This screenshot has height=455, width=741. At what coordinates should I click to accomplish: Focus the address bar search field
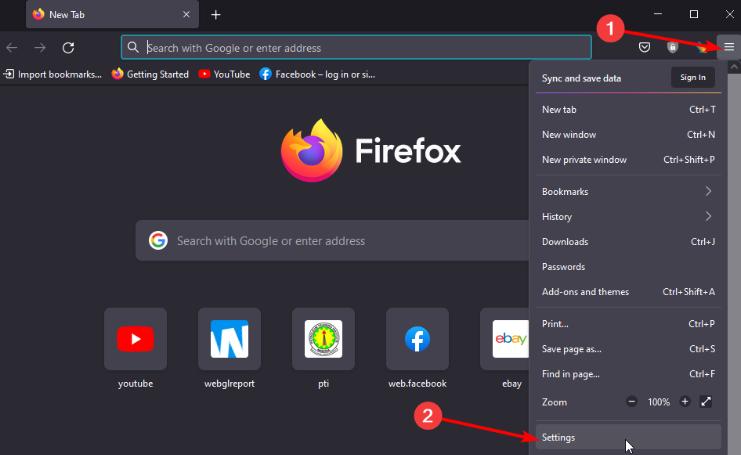[356, 47]
